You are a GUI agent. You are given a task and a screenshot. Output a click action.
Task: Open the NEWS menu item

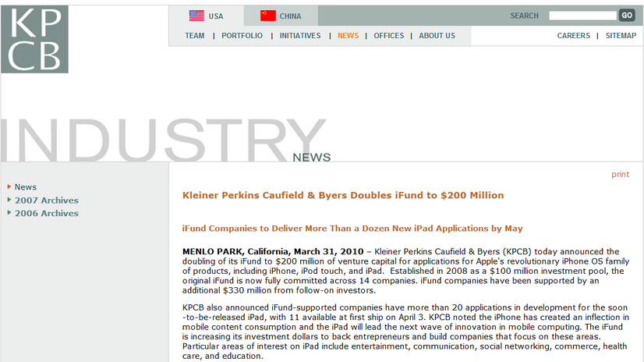click(x=348, y=36)
